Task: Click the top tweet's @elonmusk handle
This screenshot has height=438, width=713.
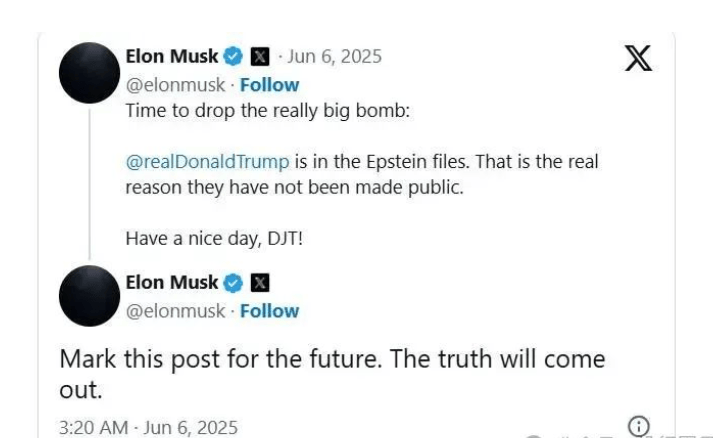Action: point(175,85)
